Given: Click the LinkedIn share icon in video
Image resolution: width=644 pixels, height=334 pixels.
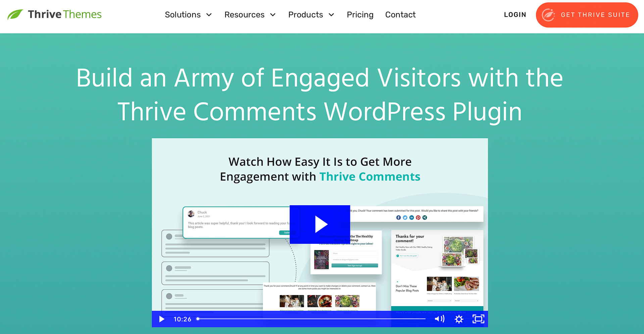Looking at the screenshot, I should click(411, 218).
